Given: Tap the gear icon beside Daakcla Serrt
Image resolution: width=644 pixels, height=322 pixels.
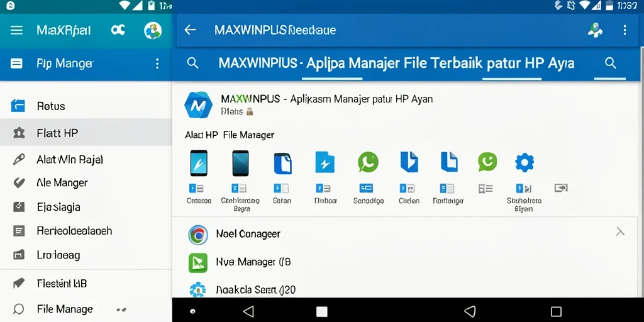Looking at the screenshot, I should (197, 290).
